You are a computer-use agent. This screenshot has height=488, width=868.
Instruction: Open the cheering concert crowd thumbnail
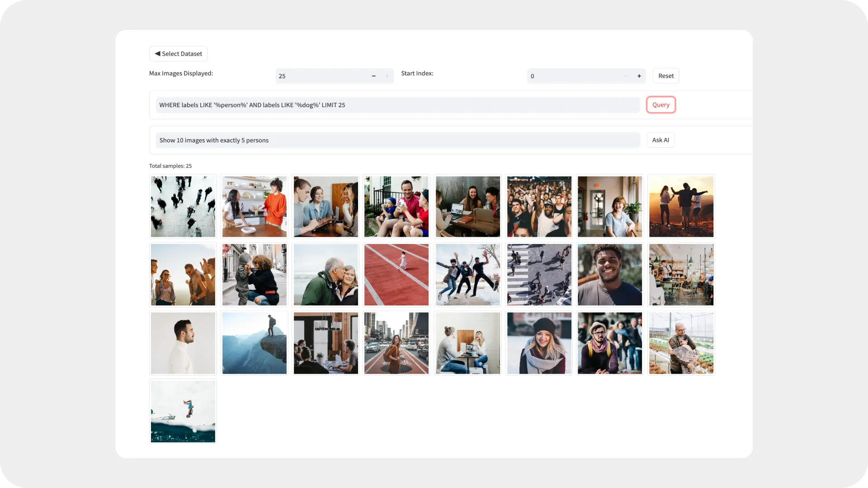(x=539, y=206)
